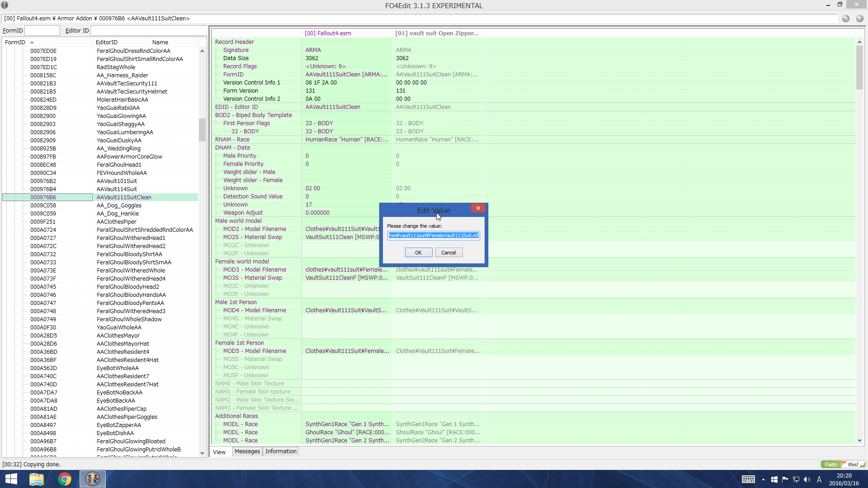
Task: Sort records by FormID column header
Action: (x=15, y=42)
